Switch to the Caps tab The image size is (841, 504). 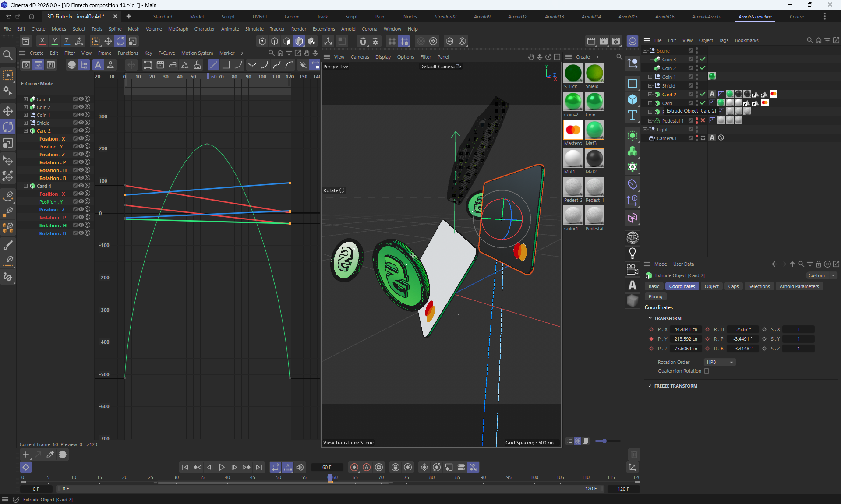pos(733,286)
